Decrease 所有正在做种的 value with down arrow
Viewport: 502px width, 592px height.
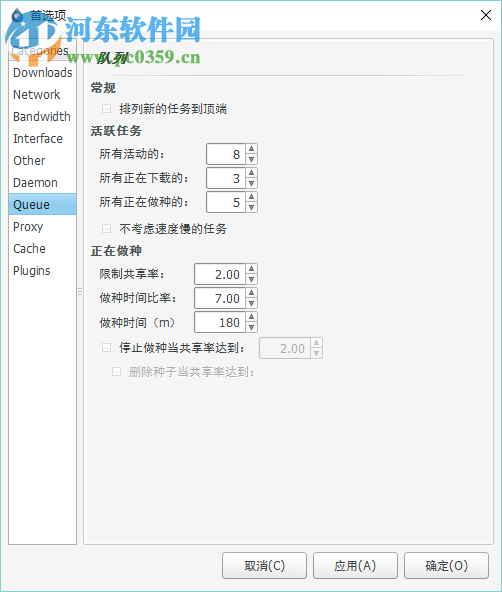tap(251, 207)
